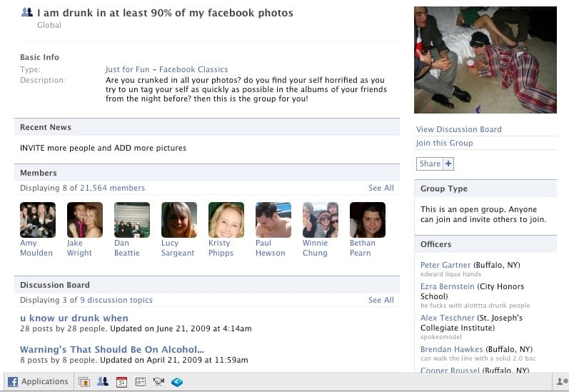The width and height of the screenshot is (569, 392).
Task: Click the Amy Moulden name link
Action: pos(36,248)
